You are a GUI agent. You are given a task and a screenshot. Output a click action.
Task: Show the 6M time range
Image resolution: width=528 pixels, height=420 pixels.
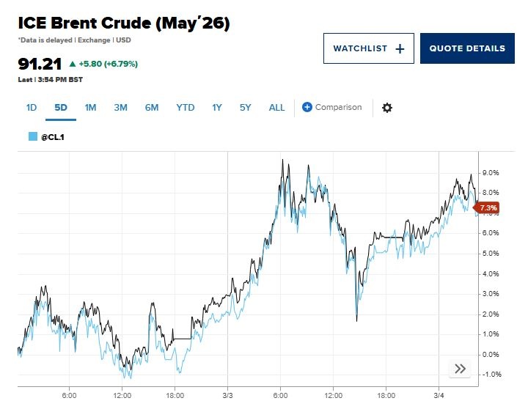click(152, 108)
